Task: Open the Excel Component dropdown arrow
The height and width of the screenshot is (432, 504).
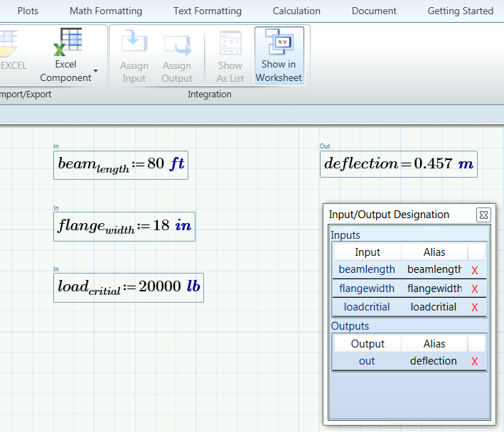Action: pyautogui.click(x=95, y=70)
